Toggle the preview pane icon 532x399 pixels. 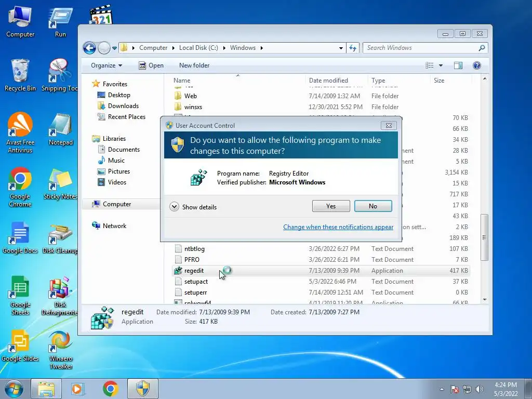tap(458, 65)
